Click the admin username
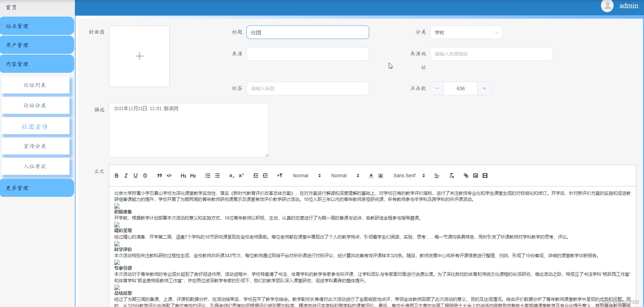The image size is (644, 307). point(629,5)
